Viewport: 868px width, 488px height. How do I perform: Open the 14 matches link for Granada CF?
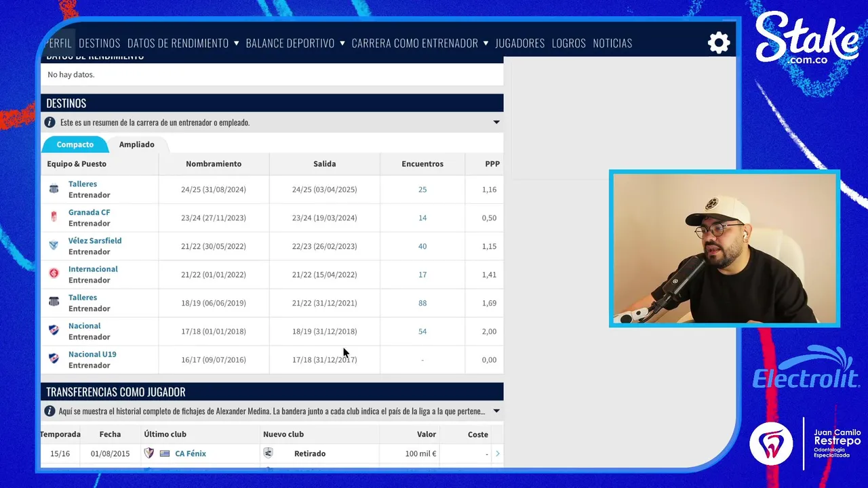pos(422,218)
